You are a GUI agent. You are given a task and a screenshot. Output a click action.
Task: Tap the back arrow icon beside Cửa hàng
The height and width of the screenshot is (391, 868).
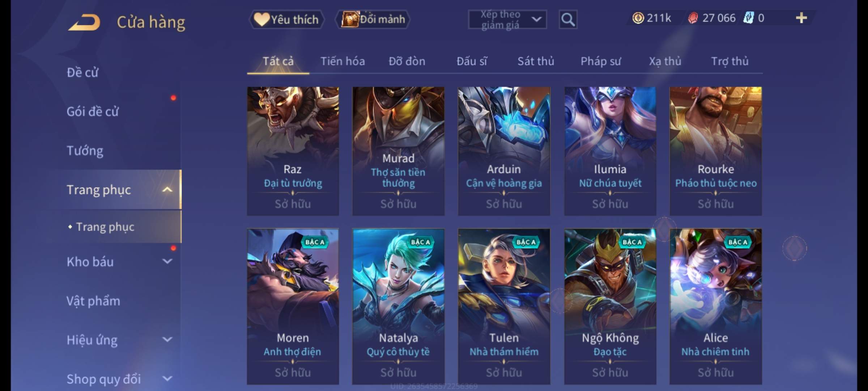pyautogui.click(x=84, y=22)
